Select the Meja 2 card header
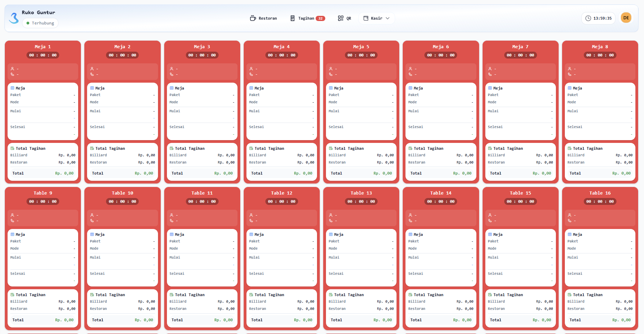The width and height of the screenshot is (644, 334). 122,47
